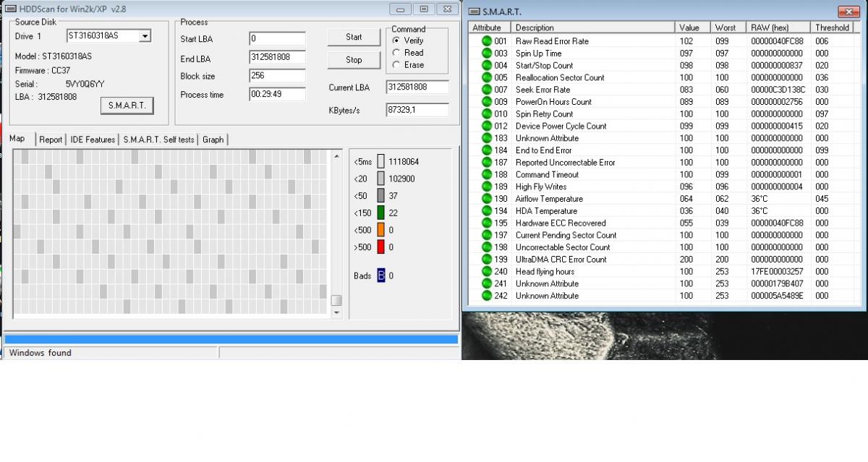Switch to the Map tab
Screen dimensions: 868x462
tap(17, 139)
